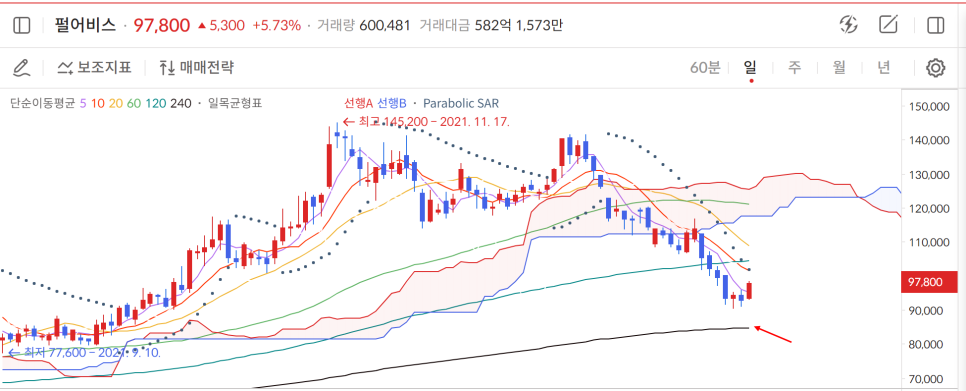966x391 pixels.
Task: Click the 130,000 price axis label
Action: [930, 175]
